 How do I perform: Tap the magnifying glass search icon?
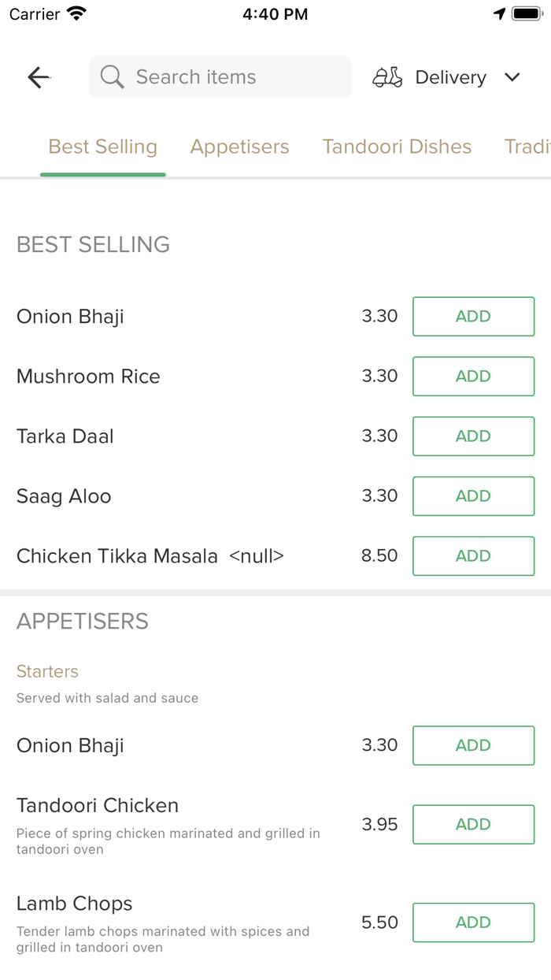pos(112,77)
